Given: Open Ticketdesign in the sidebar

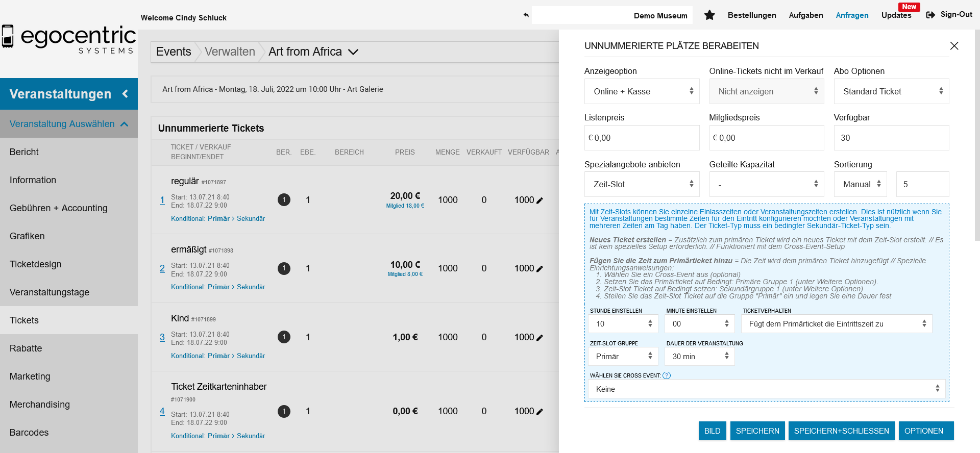Looking at the screenshot, I should point(36,264).
